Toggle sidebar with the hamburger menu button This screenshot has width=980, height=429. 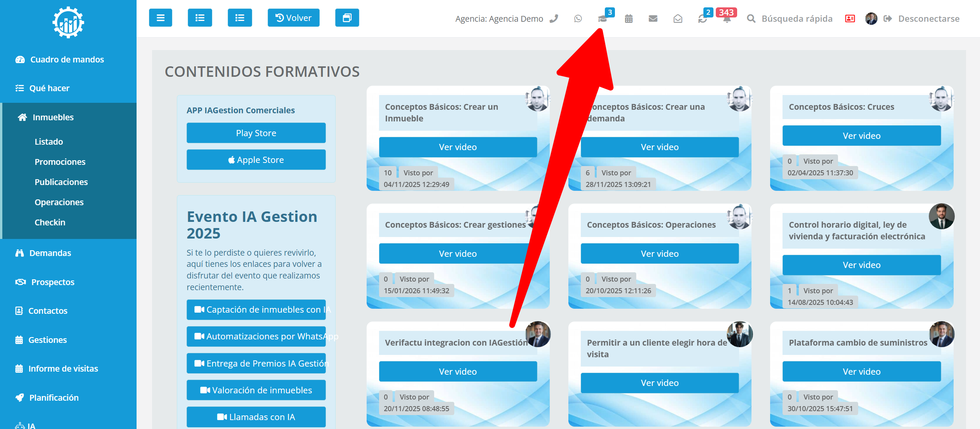[x=161, y=18]
